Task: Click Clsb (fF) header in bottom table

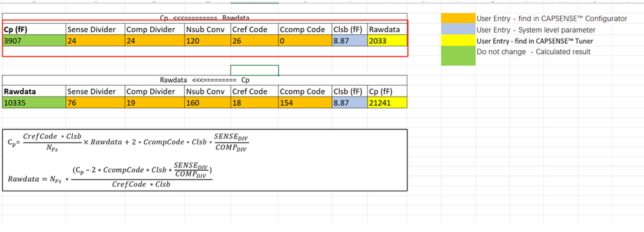Action: coord(350,91)
